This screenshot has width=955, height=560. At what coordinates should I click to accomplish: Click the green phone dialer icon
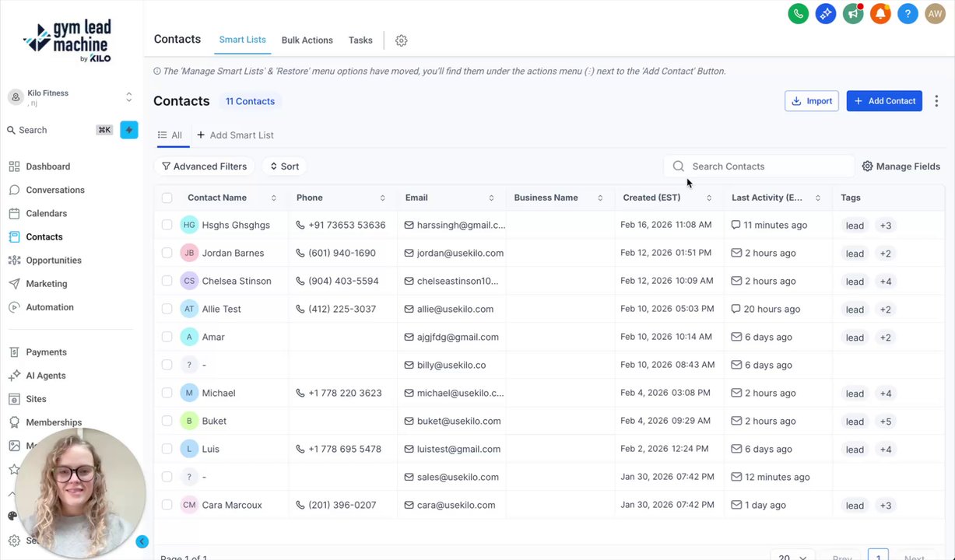[x=798, y=14]
